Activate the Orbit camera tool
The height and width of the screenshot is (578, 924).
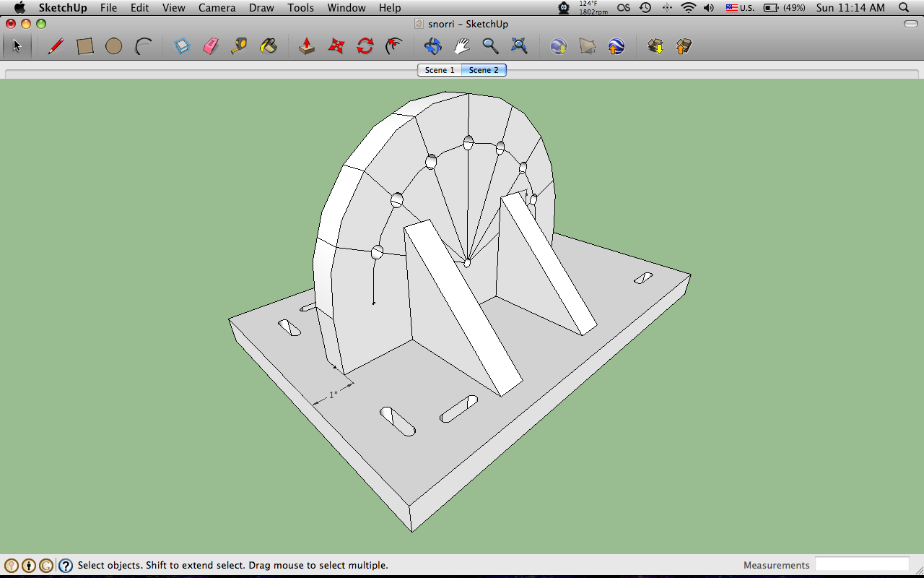tap(432, 46)
